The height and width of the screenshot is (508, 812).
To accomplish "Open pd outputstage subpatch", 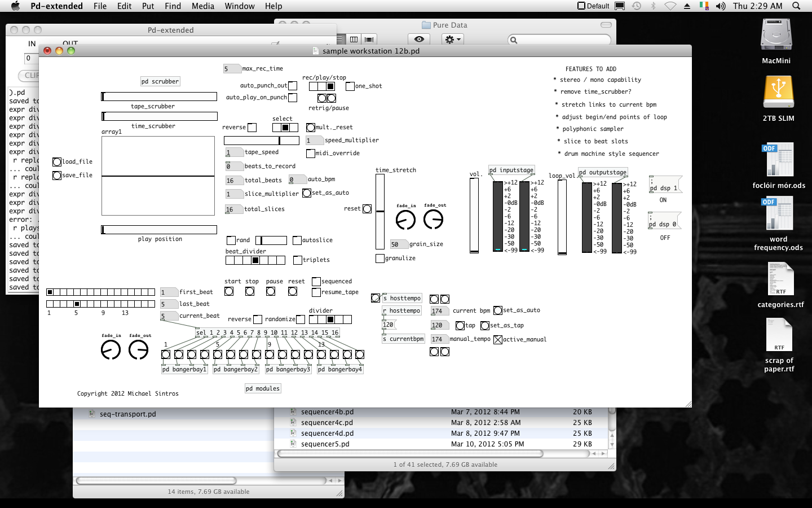I will pos(603,172).
